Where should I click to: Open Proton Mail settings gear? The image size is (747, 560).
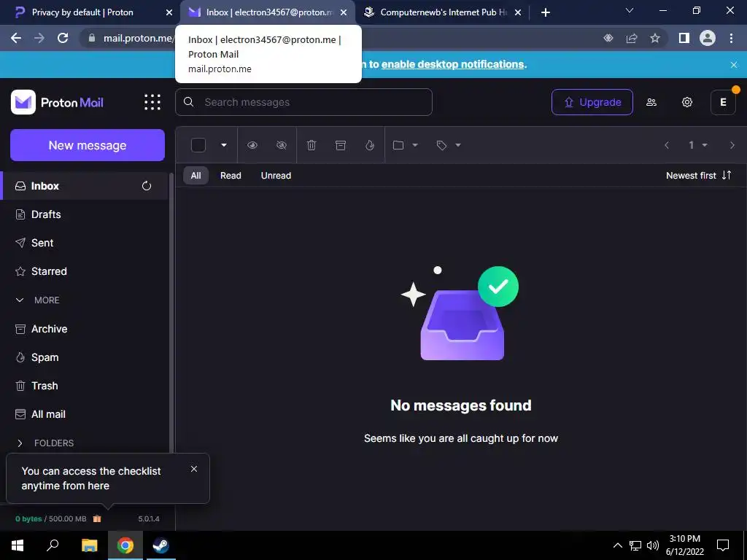(x=687, y=102)
